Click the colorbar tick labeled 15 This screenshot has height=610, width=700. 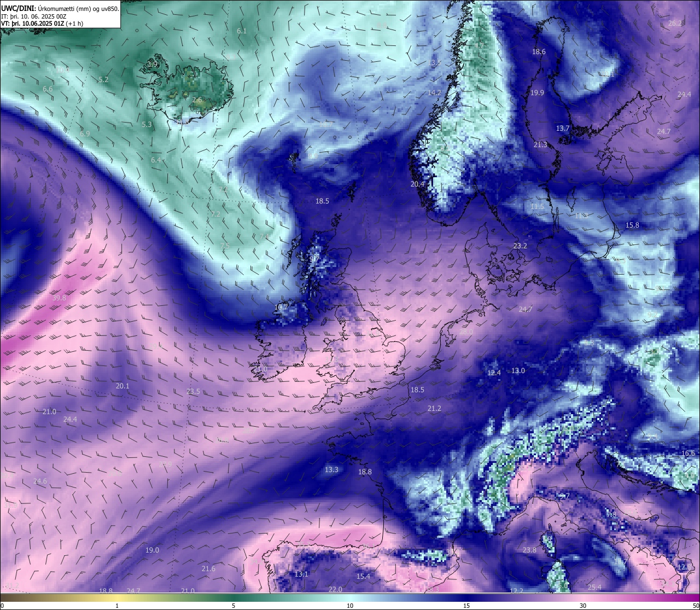[x=466, y=606]
